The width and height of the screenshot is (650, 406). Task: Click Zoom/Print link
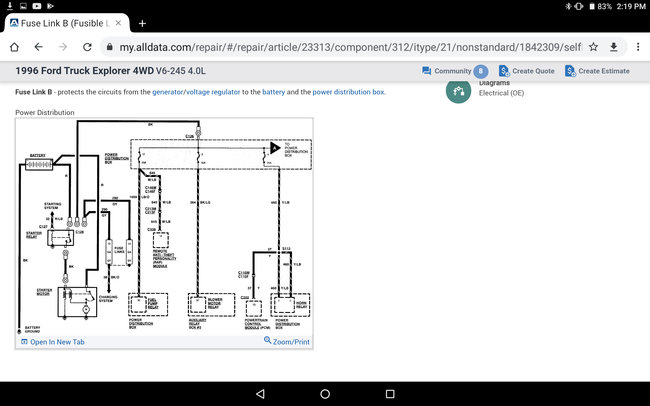287,341
